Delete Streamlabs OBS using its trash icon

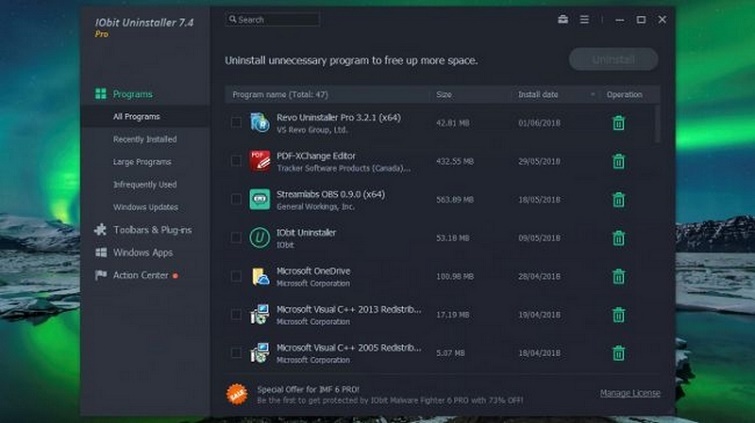(618, 199)
